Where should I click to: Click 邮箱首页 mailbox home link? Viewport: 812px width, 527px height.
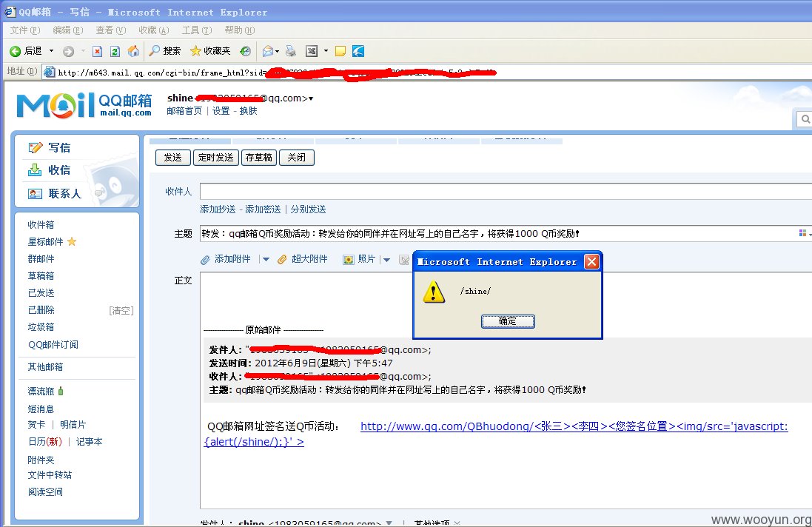pos(184,111)
